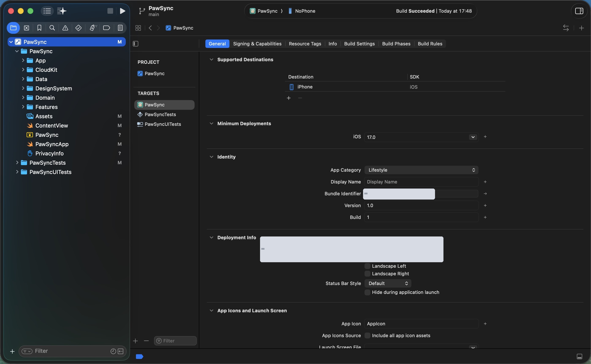
Task: Open the Find navigator magnifier icon
Action: pyautogui.click(x=52, y=28)
